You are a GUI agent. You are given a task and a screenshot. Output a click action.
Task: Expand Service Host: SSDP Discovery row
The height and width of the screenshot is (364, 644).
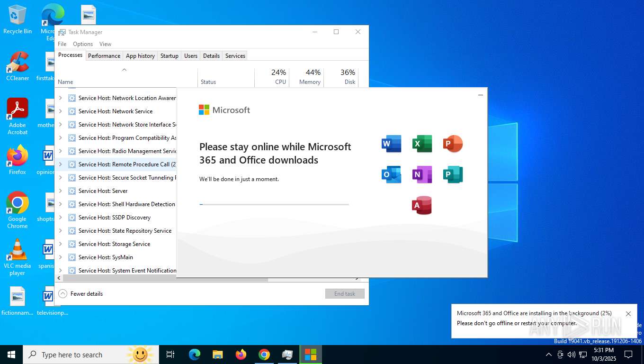60,218
